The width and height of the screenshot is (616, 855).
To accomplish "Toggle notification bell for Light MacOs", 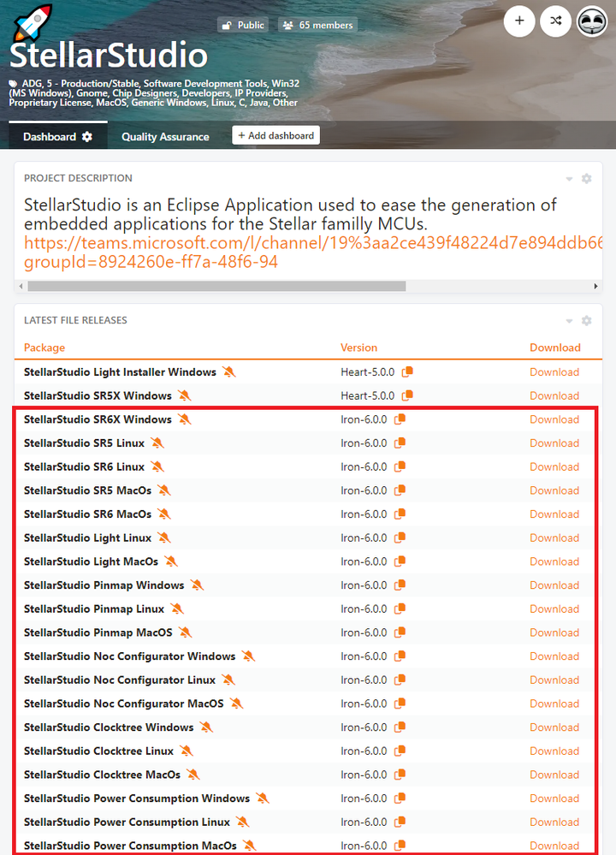I will click(x=170, y=561).
